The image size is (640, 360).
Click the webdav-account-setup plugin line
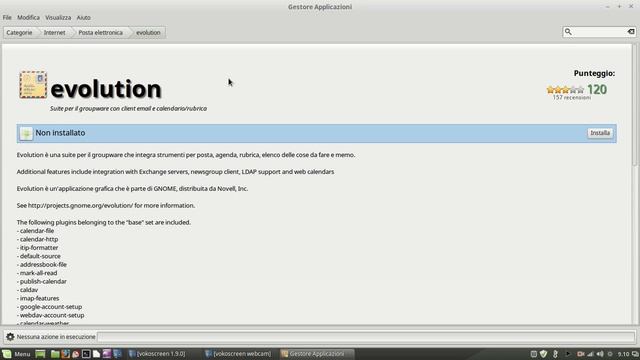coord(51,315)
